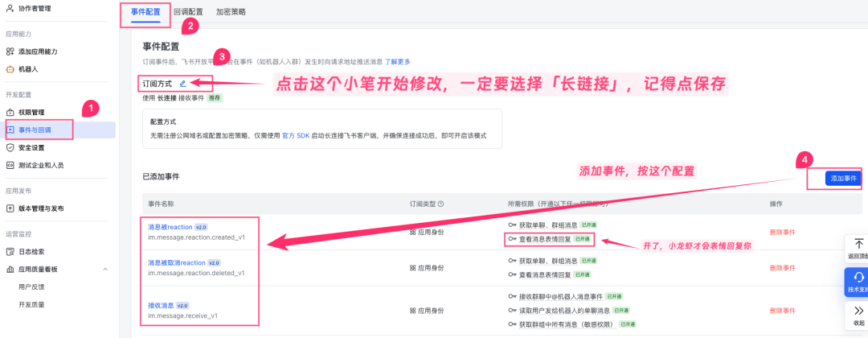Click the 添加应用能力 grid icon

(10, 52)
